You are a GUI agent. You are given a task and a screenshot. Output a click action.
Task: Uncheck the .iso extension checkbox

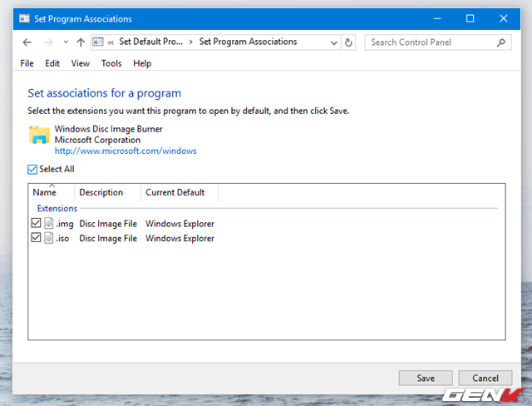coord(36,238)
